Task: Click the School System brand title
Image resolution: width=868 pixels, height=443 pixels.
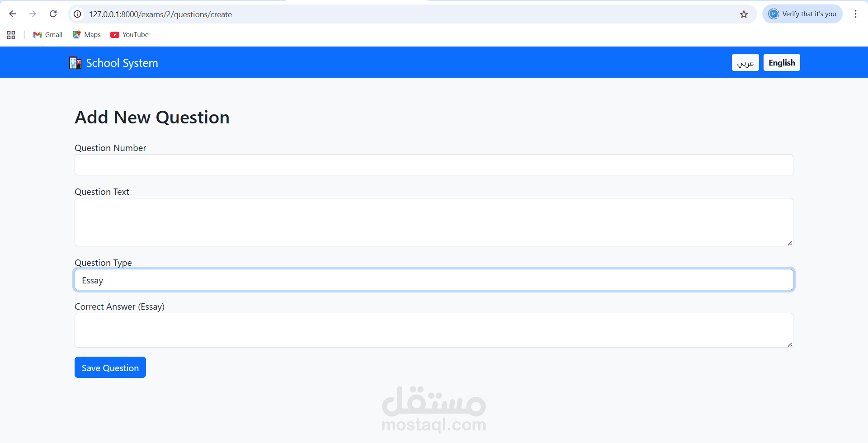Action: 122,63
